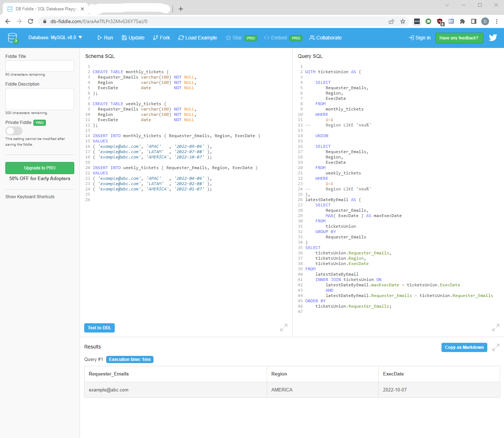Click the dark extension icon with dots
The height and width of the screenshot is (438, 504).
pyautogui.click(x=417, y=21)
